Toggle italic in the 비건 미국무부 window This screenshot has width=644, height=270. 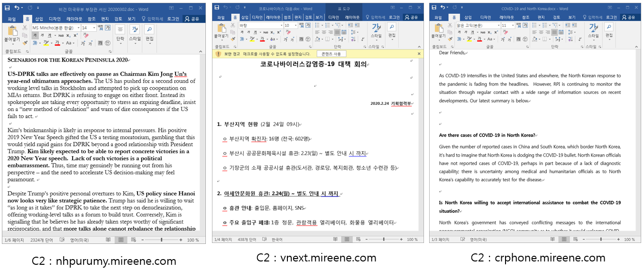click(42, 36)
